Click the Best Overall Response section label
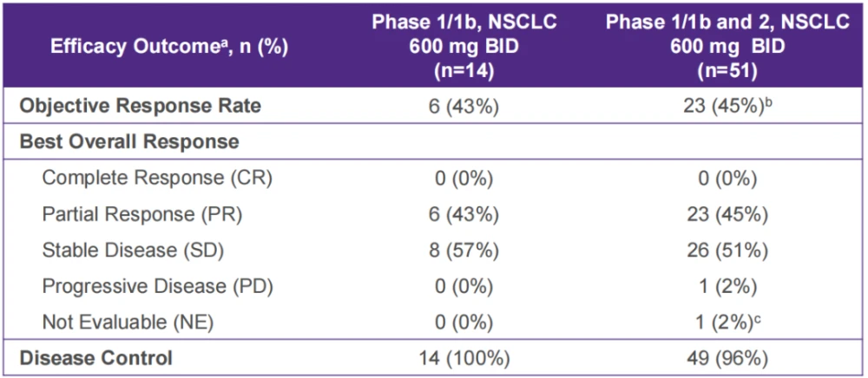 tap(129, 142)
